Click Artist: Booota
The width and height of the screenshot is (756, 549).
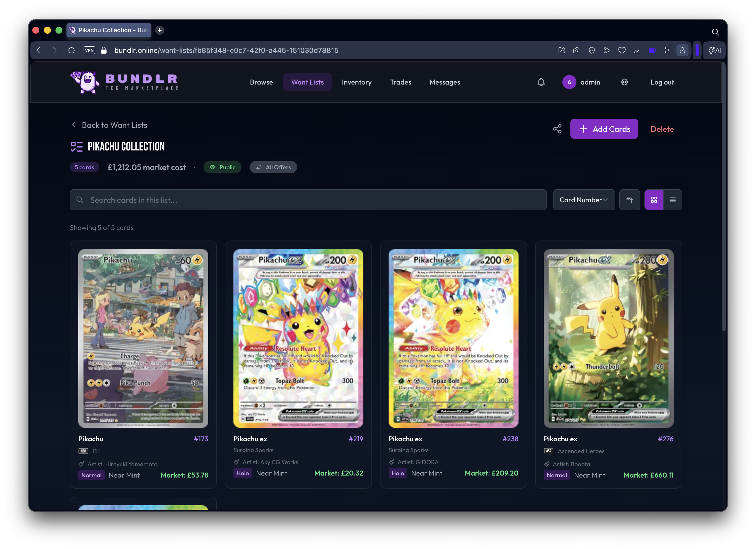pyautogui.click(x=571, y=464)
